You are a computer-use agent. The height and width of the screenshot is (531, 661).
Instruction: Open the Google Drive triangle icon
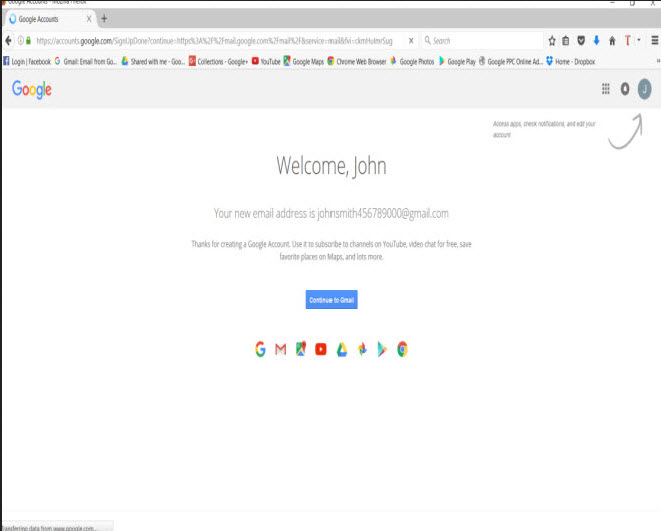(341, 349)
